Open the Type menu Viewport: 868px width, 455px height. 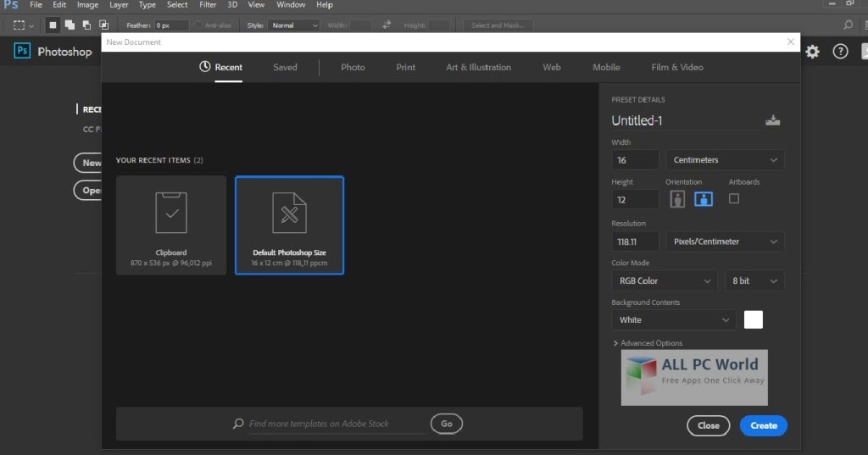coord(147,5)
